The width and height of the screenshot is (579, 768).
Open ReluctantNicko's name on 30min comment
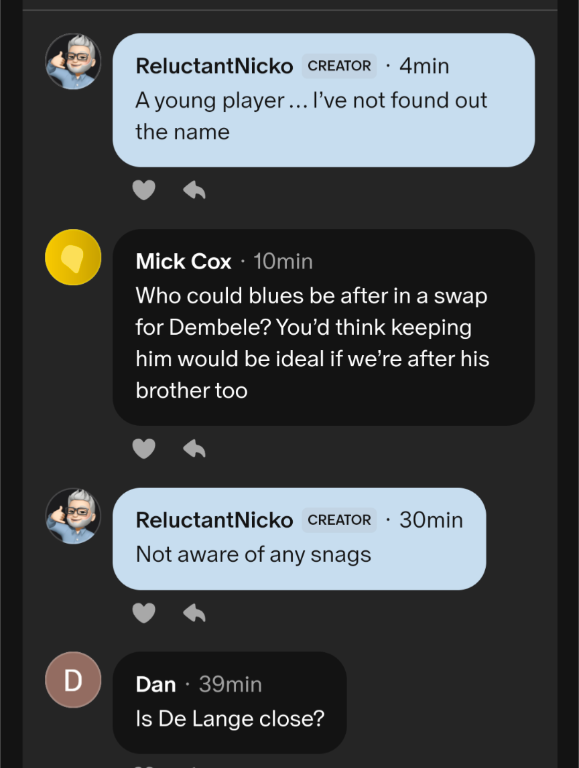coord(215,520)
